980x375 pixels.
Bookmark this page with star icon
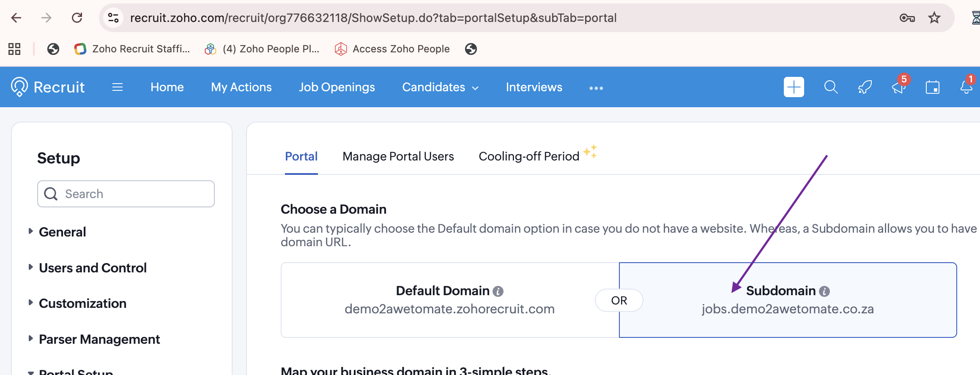coord(934,18)
